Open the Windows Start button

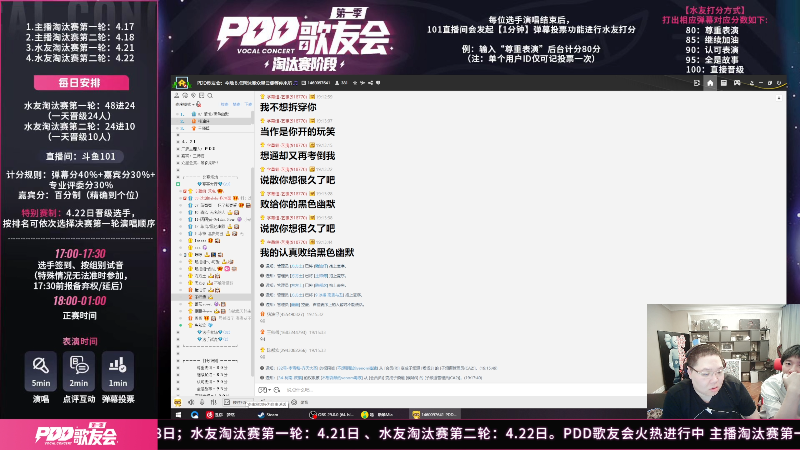pyautogui.click(x=179, y=415)
